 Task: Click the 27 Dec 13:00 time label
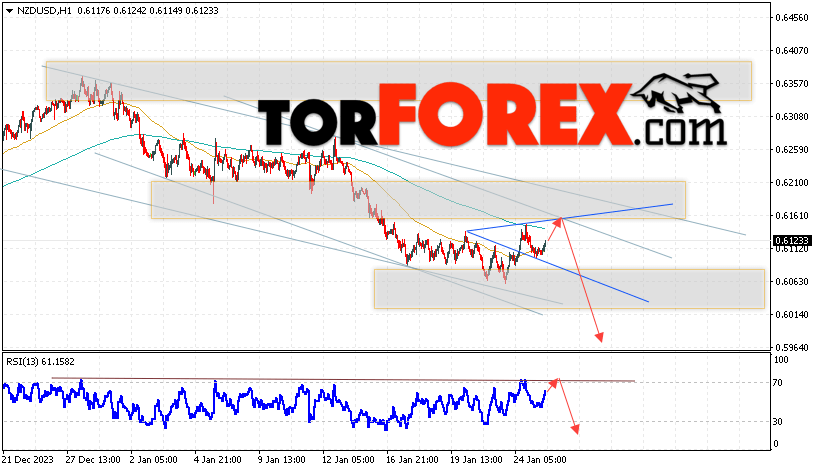point(93,460)
